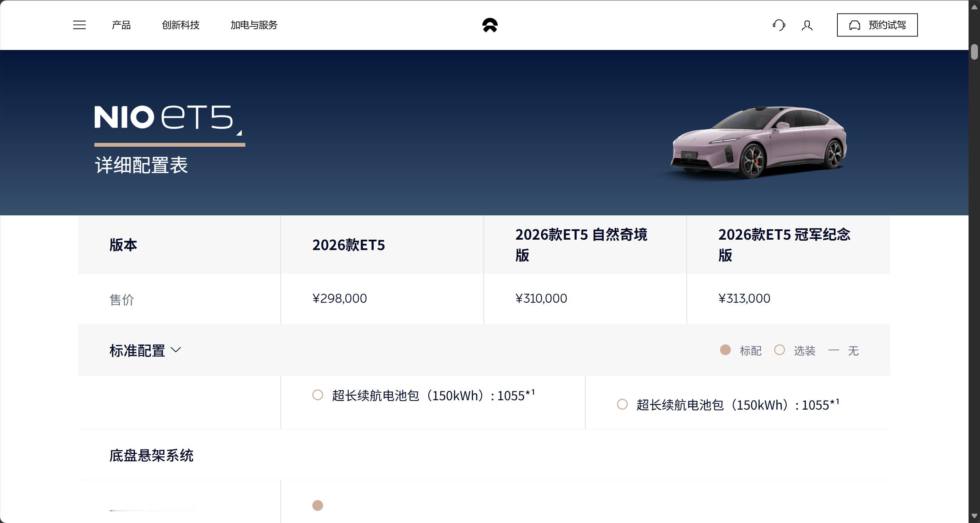Open the hamburger menu icon
This screenshot has width=980, height=523.
pos(79,25)
